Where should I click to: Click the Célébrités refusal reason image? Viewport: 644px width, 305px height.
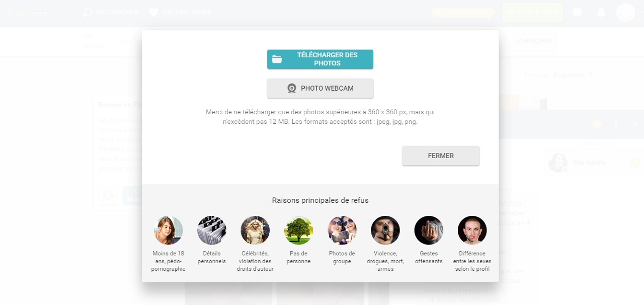coord(255,231)
